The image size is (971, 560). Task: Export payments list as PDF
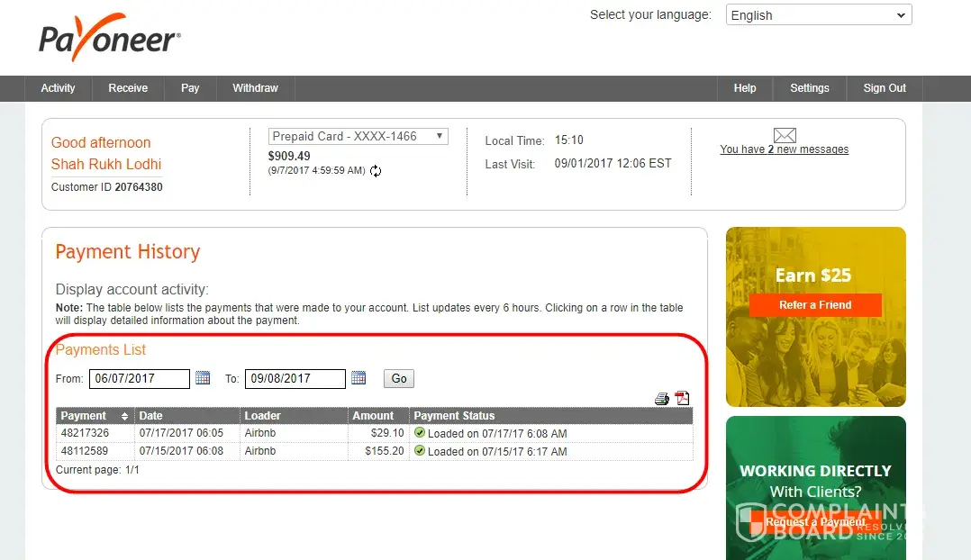pos(683,399)
